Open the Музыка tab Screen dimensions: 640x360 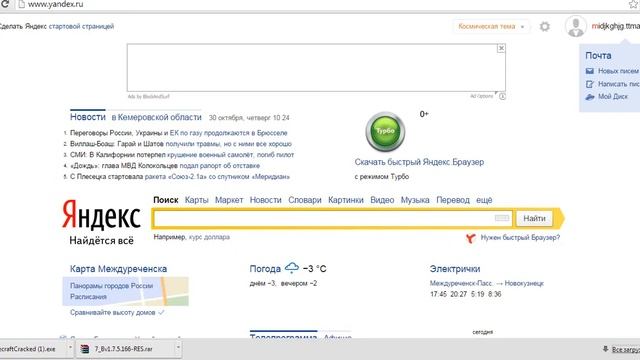[x=415, y=200]
